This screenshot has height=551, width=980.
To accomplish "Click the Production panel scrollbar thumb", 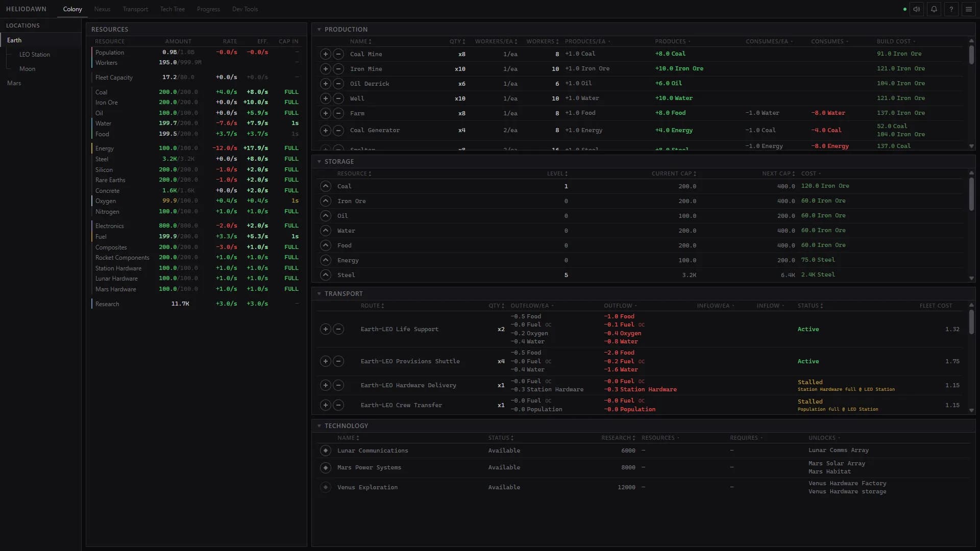I will click(971, 55).
